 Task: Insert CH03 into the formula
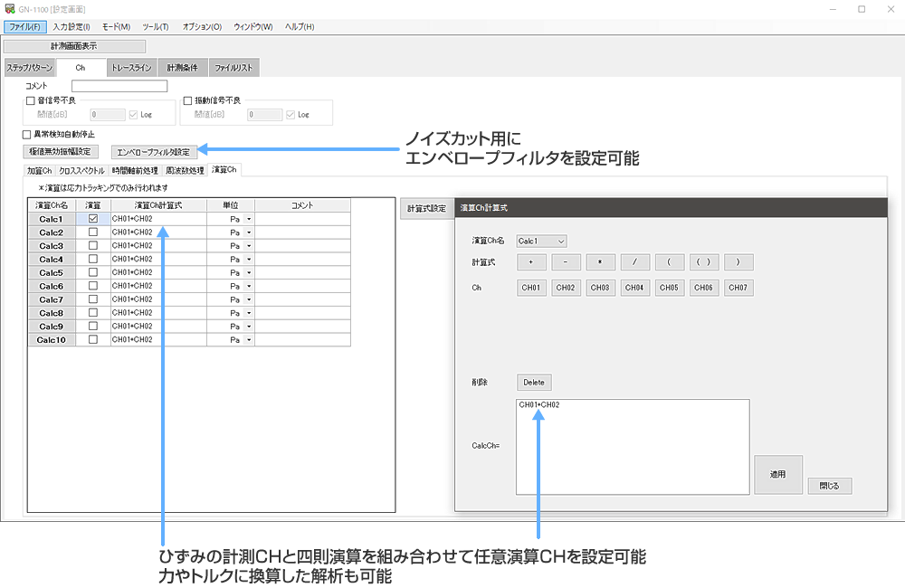click(600, 289)
